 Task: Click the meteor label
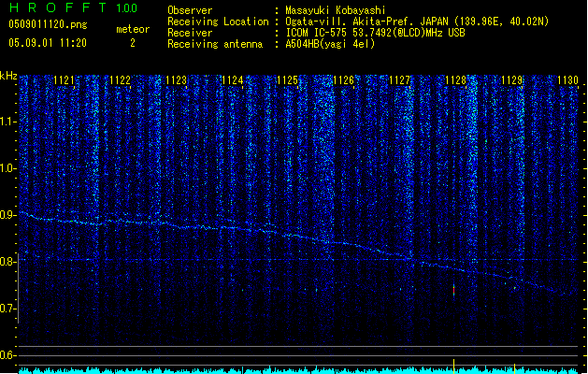pos(133,29)
